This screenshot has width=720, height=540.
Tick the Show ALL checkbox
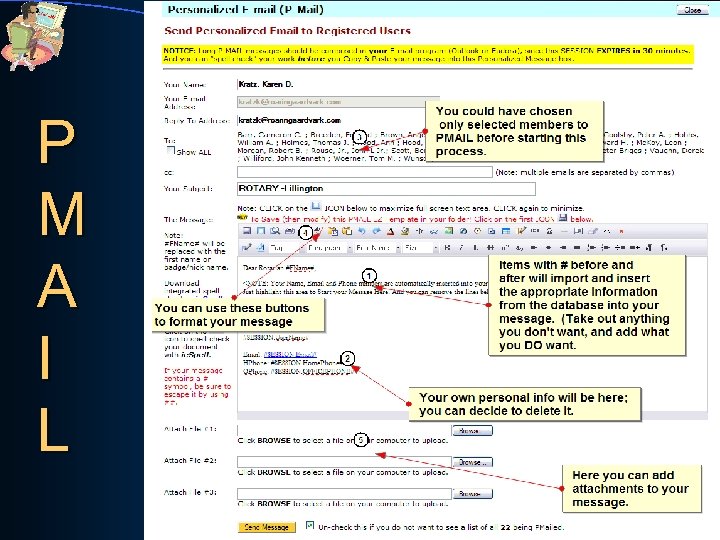[171, 150]
